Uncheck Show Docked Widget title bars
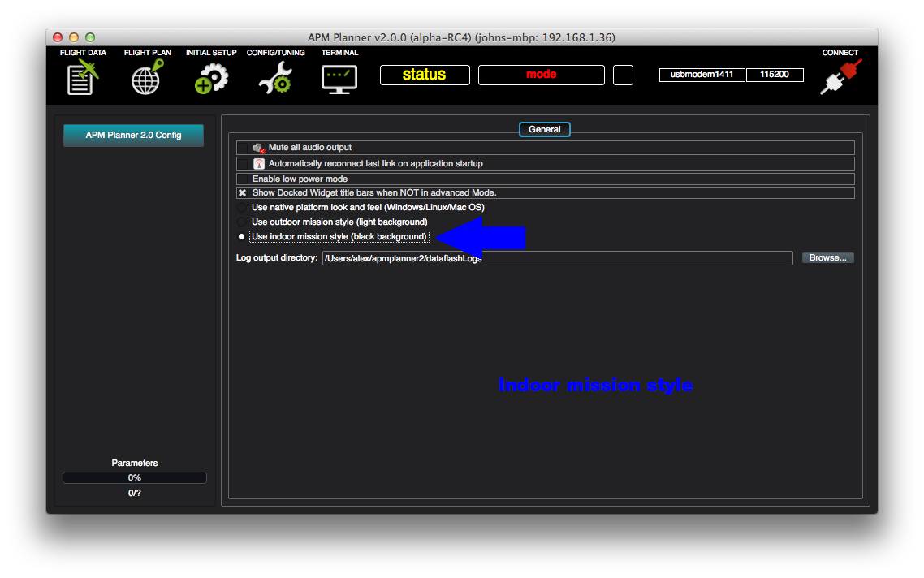 coord(242,192)
